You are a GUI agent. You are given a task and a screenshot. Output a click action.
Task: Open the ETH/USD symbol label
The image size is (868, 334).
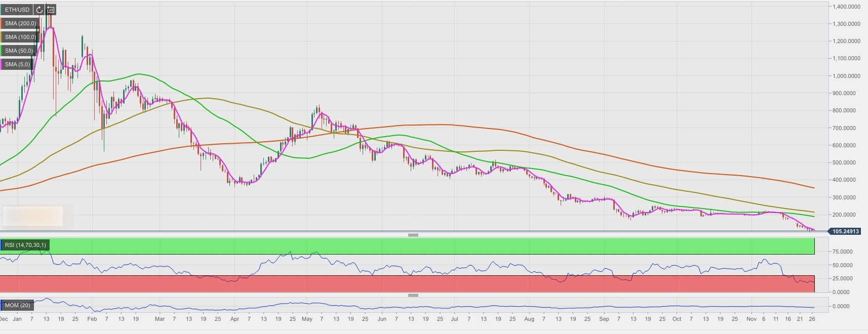pyautogui.click(x=17, y=10)
